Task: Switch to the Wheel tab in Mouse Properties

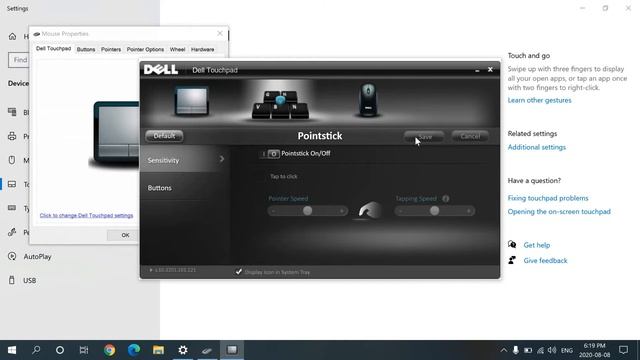Action: click(x=177, y=49)
